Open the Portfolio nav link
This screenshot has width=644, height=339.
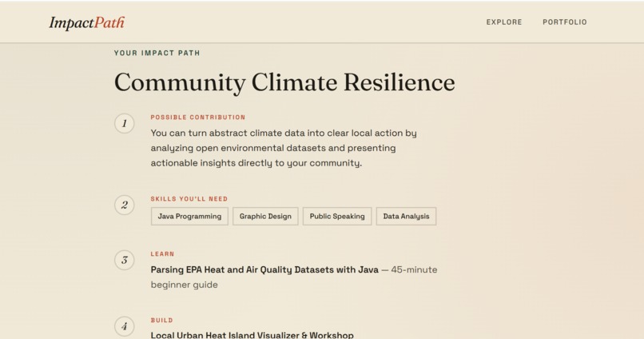(x=565, y=22)
